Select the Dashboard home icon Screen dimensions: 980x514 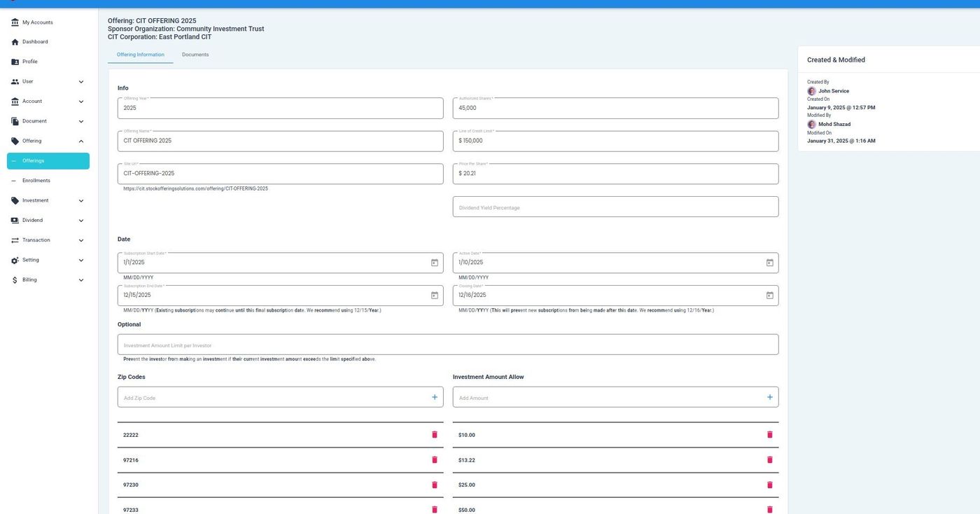tap(14, 42)
